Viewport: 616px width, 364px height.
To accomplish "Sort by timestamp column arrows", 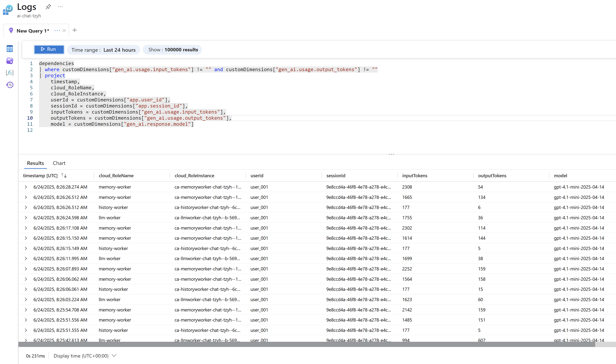I will coord(64,175).
